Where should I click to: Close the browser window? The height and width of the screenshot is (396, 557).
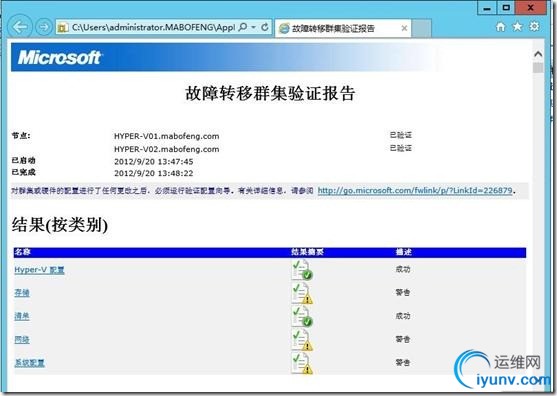pyautogui.click(x=530, y=8)
